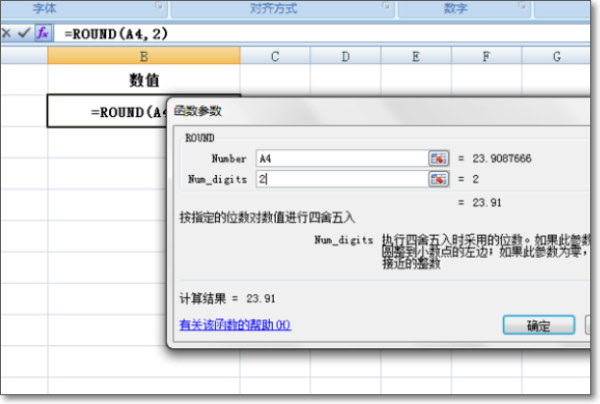Click the 计算结果 = 23.91 result text
This screenshot has width=600, height=404.
click(227, 298)
